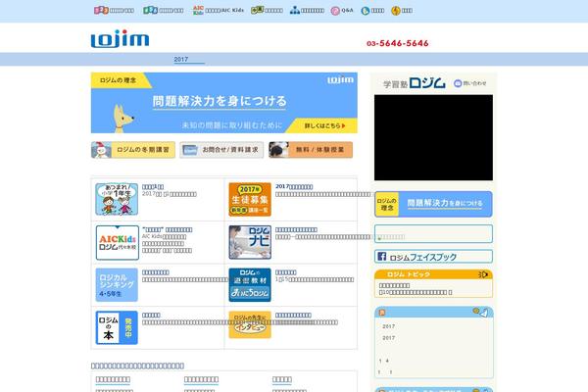
Task: Click 詳しくはこちら on the main banner
Action: [324, 125]
